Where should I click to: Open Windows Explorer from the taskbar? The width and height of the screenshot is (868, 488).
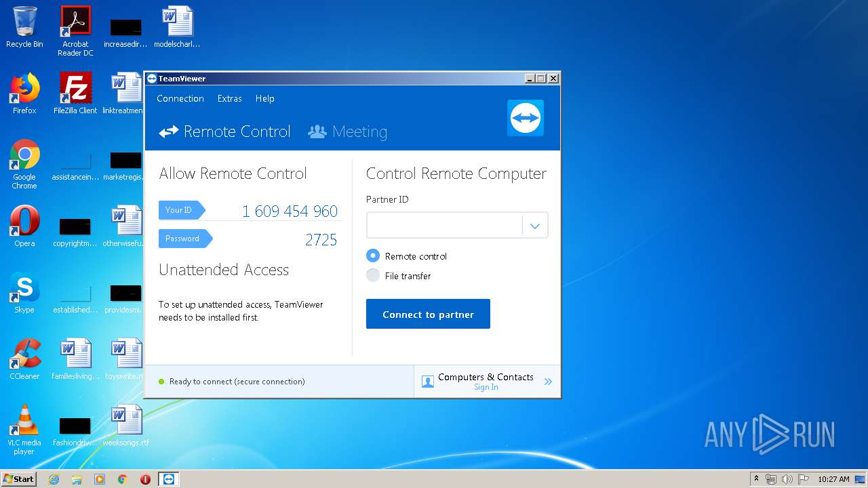(x=77, y=479)
